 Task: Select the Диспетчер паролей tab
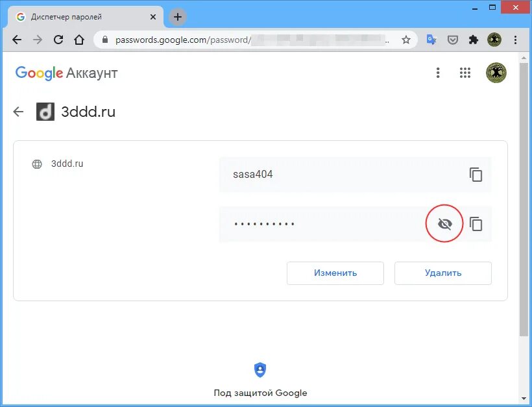(x=85, y=17)
